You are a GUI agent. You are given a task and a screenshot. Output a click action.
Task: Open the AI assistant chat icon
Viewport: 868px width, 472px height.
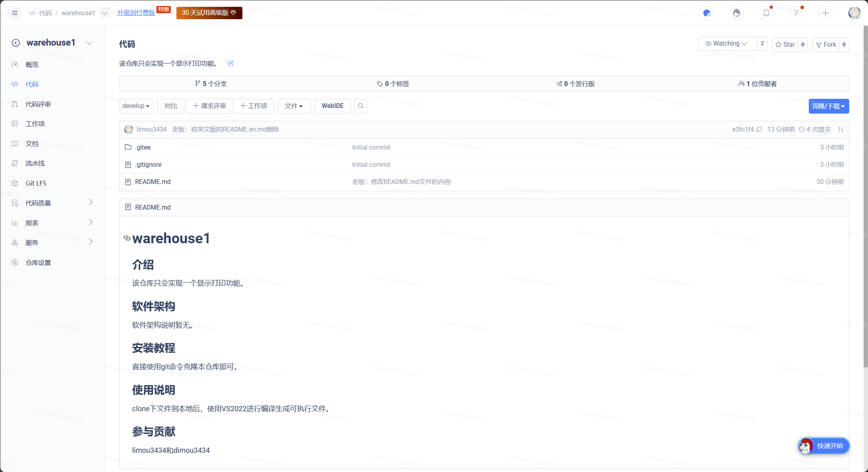(x=707, y=13)
